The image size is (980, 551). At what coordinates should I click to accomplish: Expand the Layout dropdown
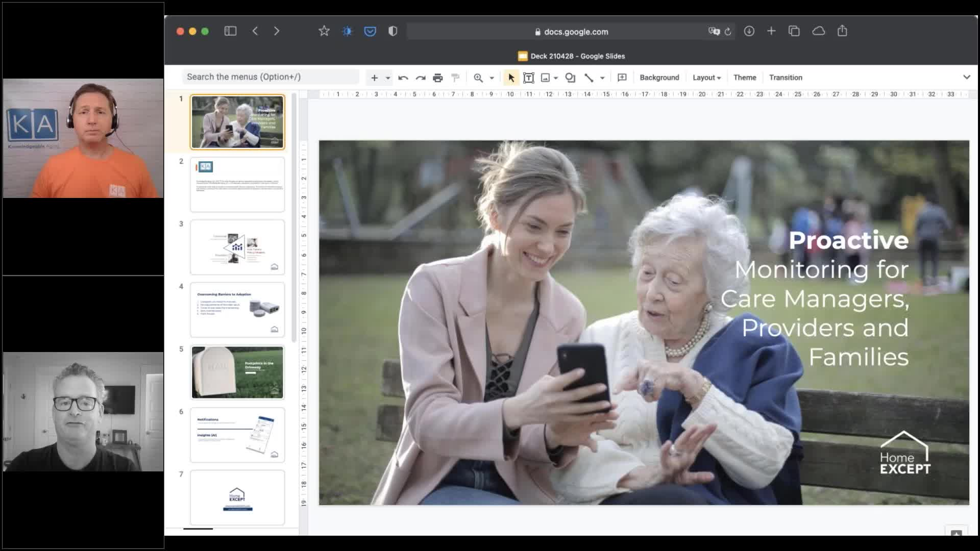[x=706, y=77]
